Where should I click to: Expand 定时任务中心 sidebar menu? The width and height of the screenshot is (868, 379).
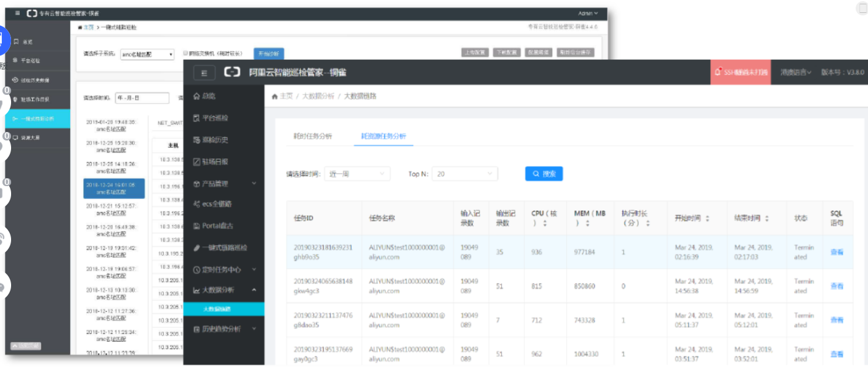pos(224,269)
